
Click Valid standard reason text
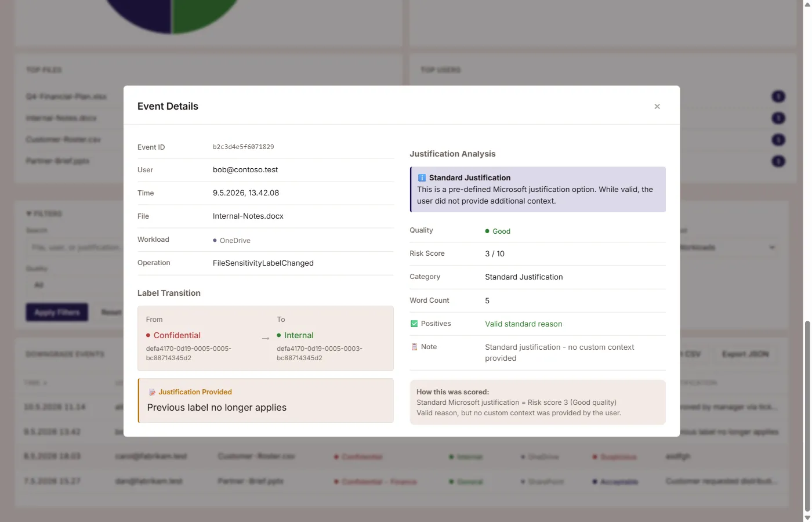[524, 324]
